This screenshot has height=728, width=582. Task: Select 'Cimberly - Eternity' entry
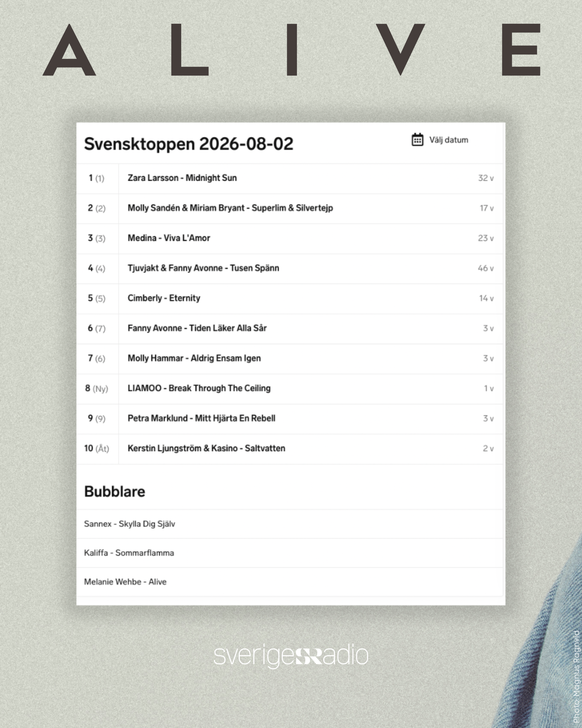[164, 298]
